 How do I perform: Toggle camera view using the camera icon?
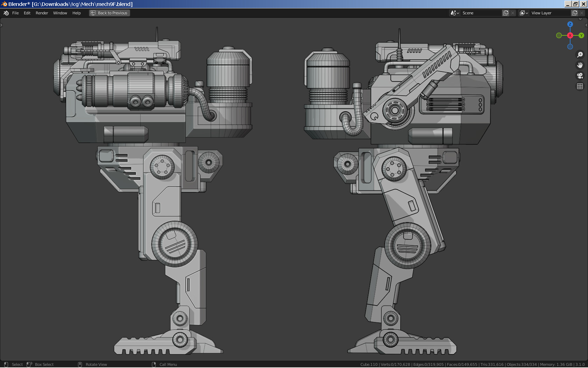pyautogui.click(x=580, y=76)
